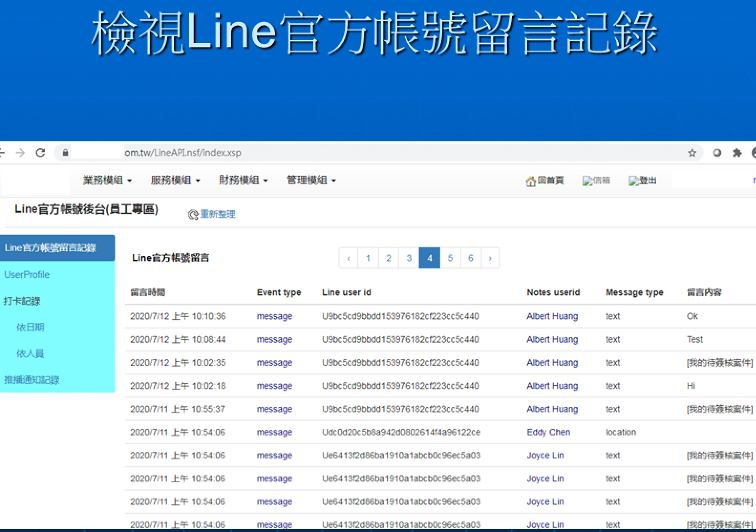Expand the 服務模組 dropdown menu
This screenshot has width=756, height=532.
click(175, 181)
